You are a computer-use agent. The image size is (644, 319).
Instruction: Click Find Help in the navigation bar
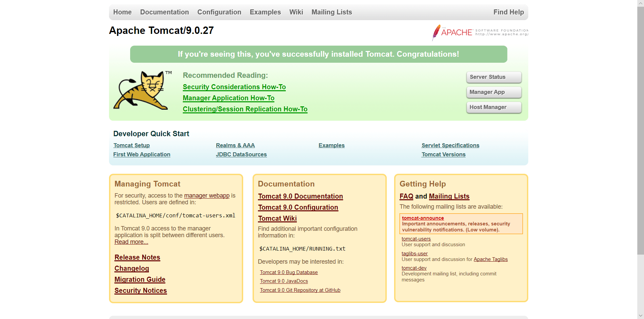[x=508, y=12]
